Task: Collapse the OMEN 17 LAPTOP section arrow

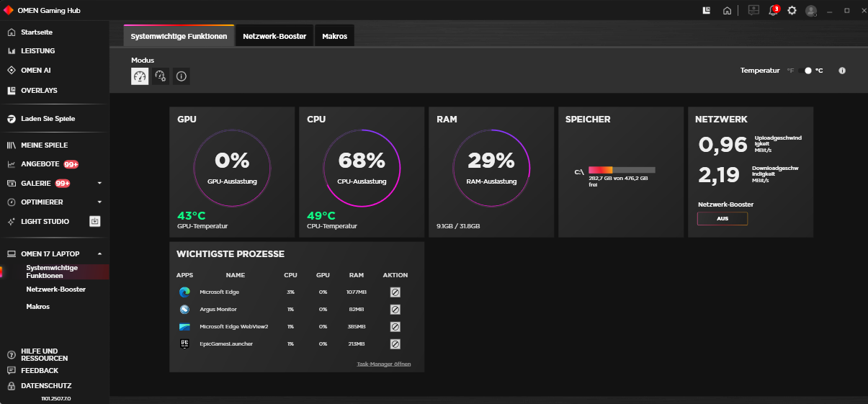Action: [99, 254]
